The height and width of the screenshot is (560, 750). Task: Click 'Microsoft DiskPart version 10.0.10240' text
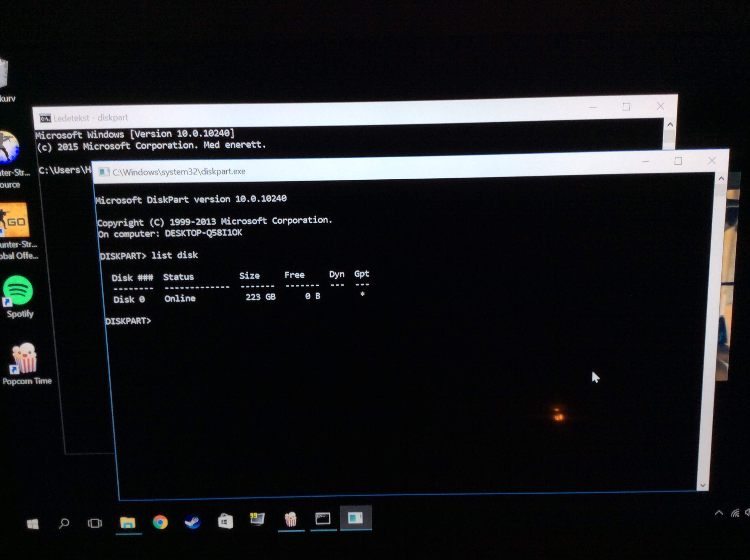(x=191, y=199)
